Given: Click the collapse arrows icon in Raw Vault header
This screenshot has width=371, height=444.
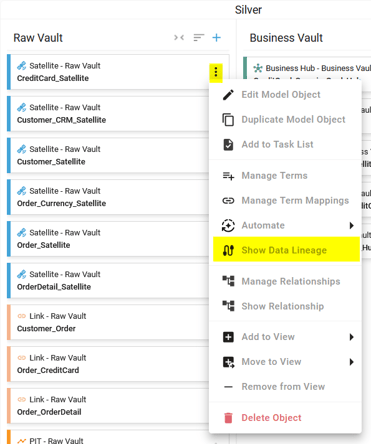Looking at the screenshot, I should click(179, 38).
